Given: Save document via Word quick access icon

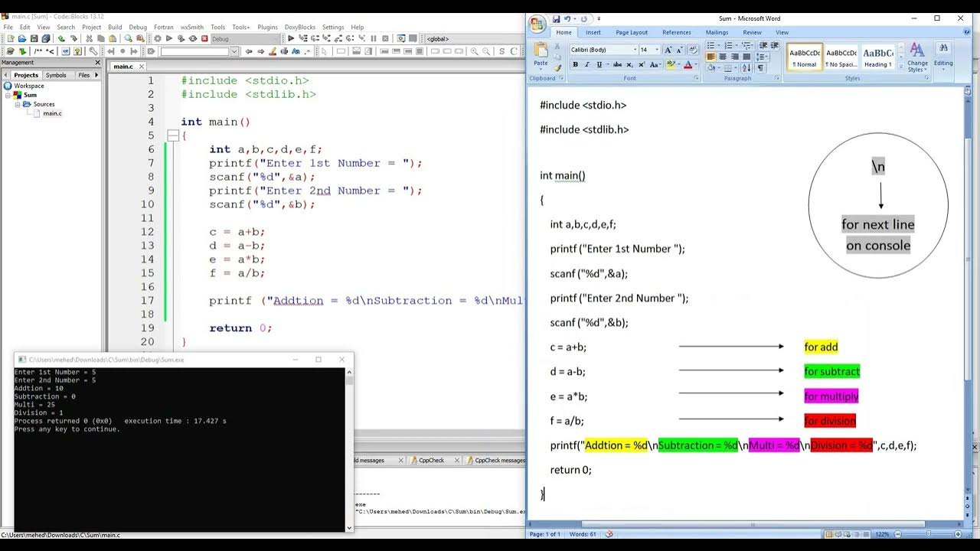Looking at the screenshot, I should coord(556,18).
